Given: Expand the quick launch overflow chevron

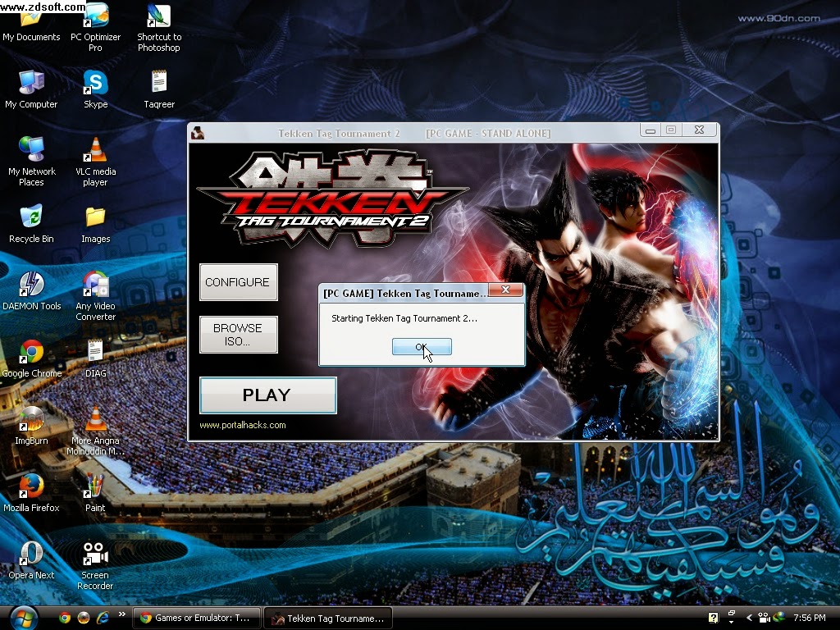Looking at the screenshot, I should click(x=121, y=614).
